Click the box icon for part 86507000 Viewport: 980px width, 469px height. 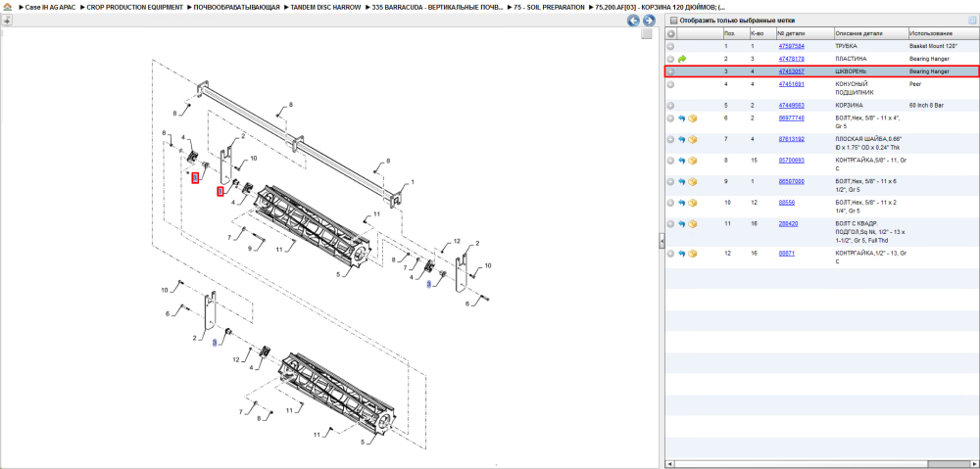click(x=693, y=182)
